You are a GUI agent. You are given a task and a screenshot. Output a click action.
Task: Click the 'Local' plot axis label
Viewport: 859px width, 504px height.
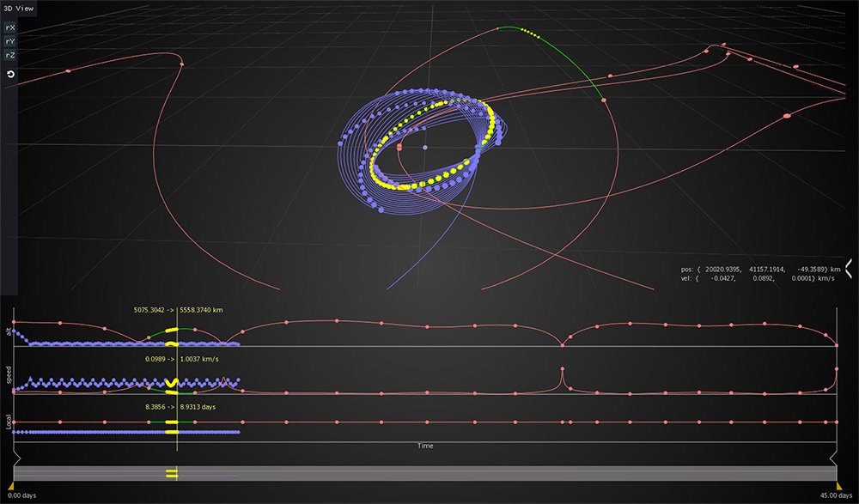9,424
